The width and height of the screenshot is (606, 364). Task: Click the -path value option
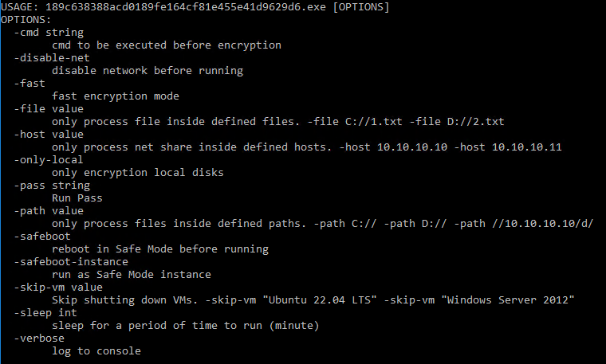pos(49,211)
